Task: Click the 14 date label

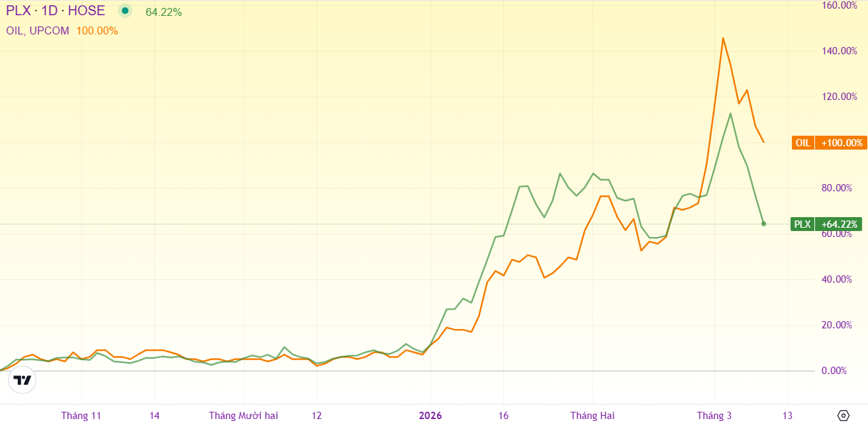Action: coord(154,416)
